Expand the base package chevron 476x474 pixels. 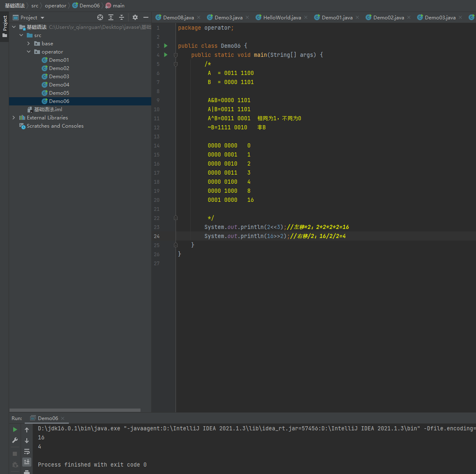(28, 43)
